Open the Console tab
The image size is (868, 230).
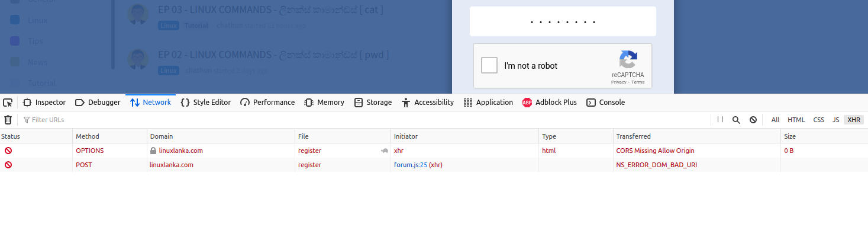click(x=606, y=103)
